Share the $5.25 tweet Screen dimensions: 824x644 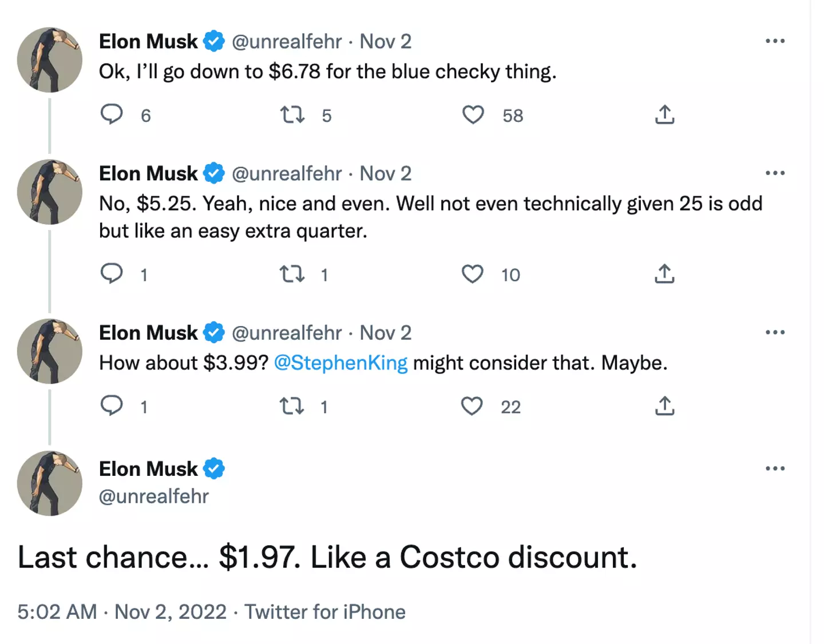(664, 275)
